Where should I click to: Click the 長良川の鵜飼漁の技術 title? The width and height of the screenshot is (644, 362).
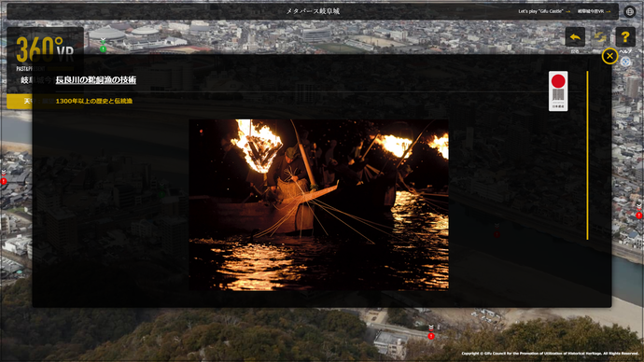(x=96, y=79)
